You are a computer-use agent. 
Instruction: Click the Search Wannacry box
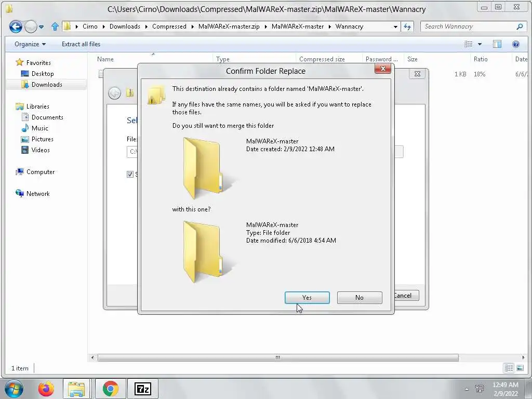click(x=468, y=26)
